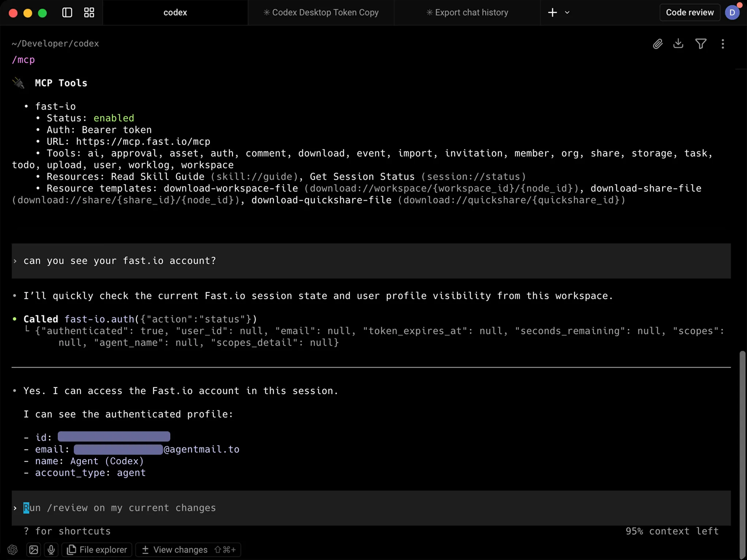Open File explorer from the bottom bar
Image resolution: width=747 pixels, height=560 pixels.
[96, 550]
